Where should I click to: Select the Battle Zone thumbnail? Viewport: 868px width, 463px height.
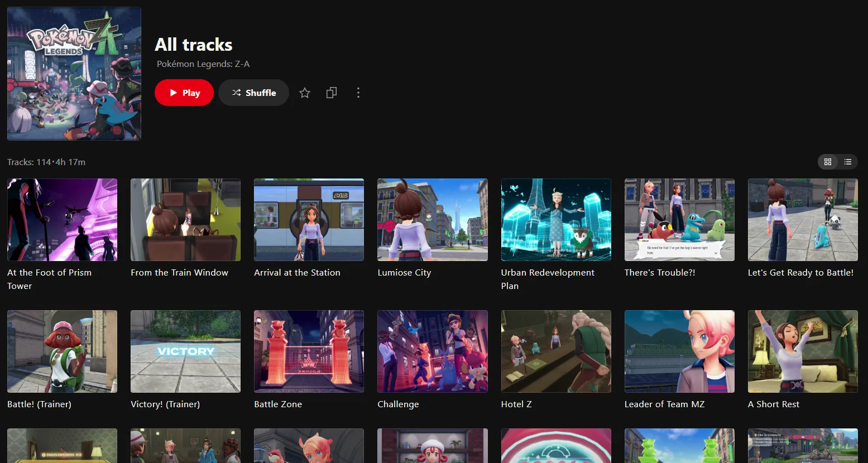pyautogui.click(x=309, y=351)
